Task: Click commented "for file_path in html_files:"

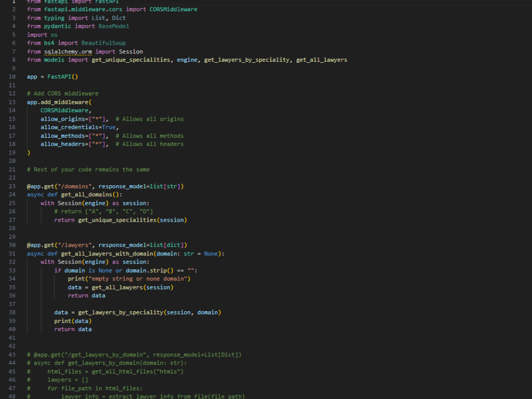Action: 95,388
